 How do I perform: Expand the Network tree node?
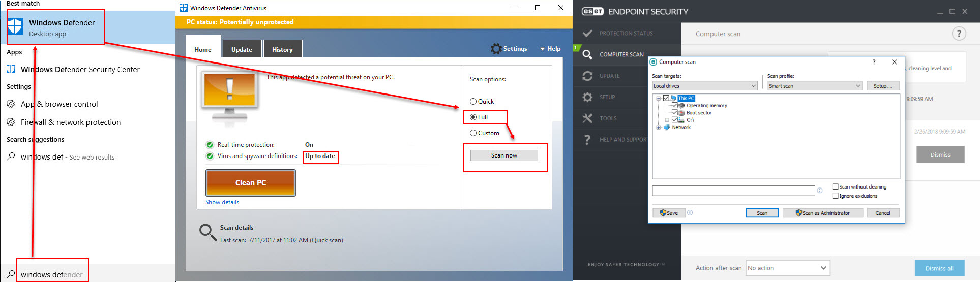coord(659,127)
